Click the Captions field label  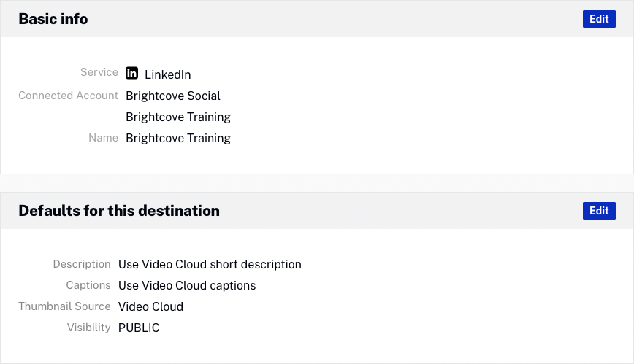click(x=88, y=285)
